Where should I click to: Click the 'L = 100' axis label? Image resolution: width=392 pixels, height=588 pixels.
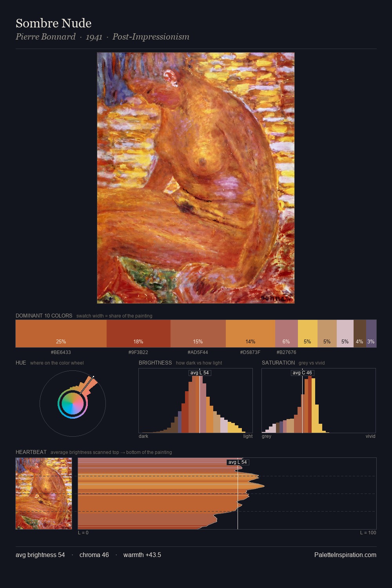(x=368, y=533)
